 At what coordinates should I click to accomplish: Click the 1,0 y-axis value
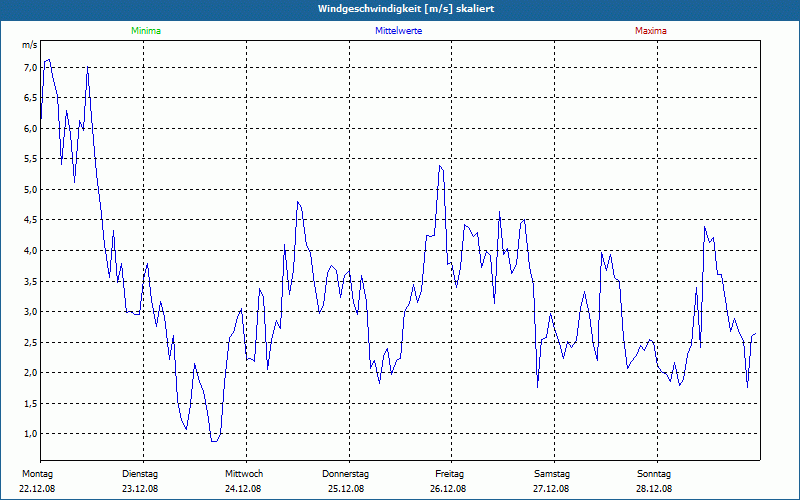coord(31,434)
